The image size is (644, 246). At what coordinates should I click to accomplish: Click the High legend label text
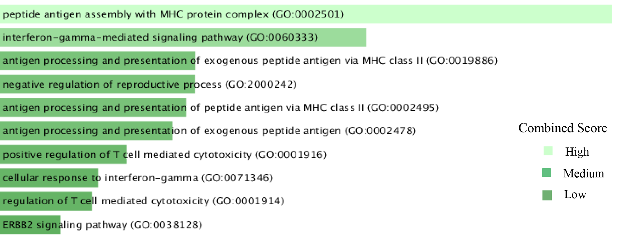click(577, 152)
